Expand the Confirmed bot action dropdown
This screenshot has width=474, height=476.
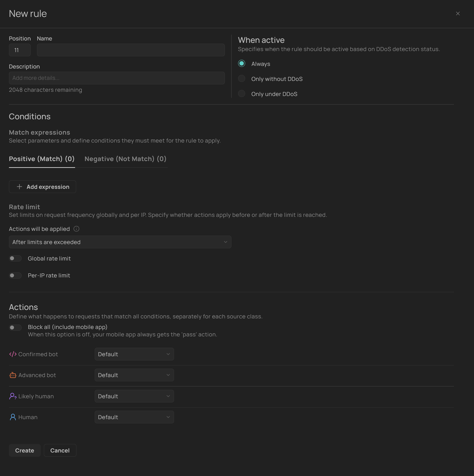tap(134, 354)
